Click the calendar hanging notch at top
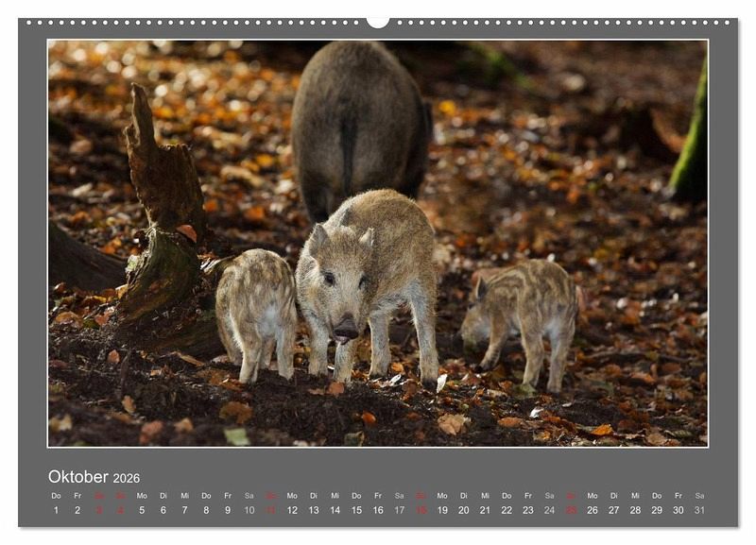 coord(377,22)
